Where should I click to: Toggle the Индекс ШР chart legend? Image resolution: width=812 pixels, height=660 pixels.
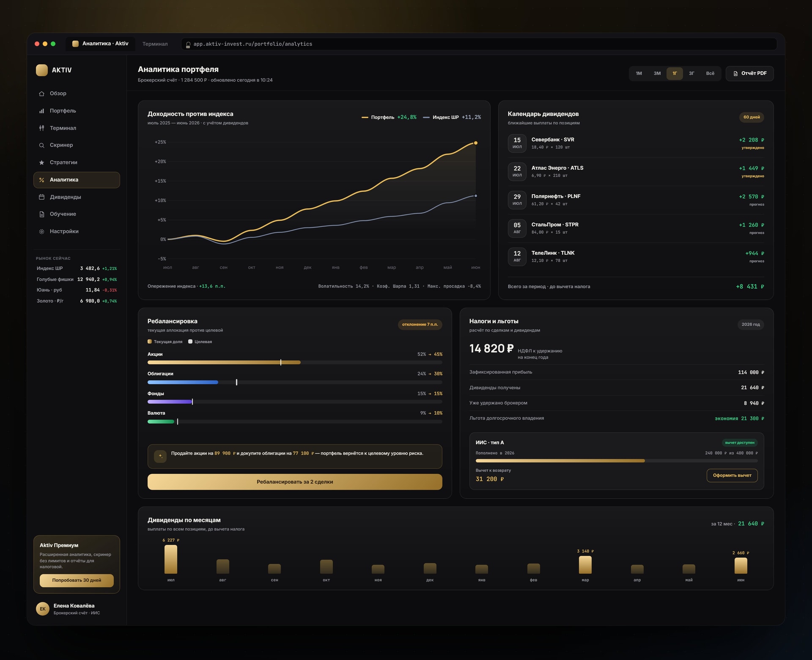(452, 117)
